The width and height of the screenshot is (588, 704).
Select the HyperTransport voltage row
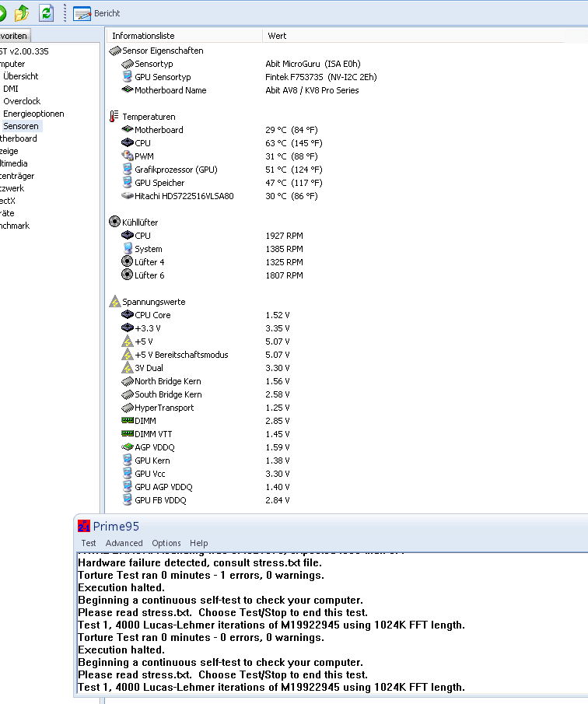[x=205, y=408]
